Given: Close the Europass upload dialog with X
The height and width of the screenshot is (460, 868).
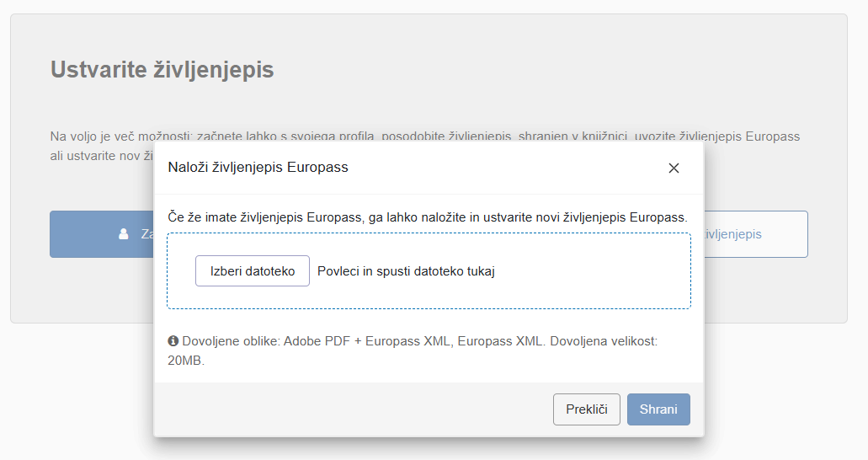Looking at the screenshot, I should tap(674, 168).
